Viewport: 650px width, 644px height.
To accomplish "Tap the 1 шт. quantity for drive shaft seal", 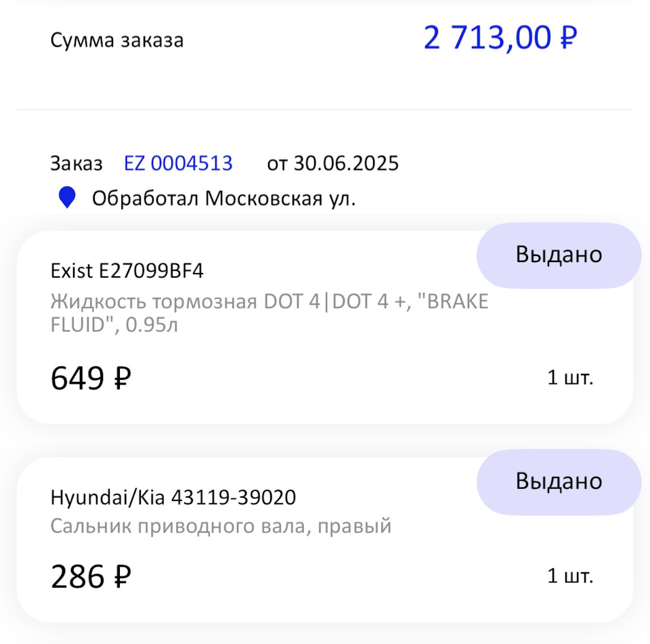I will (570, 576).
